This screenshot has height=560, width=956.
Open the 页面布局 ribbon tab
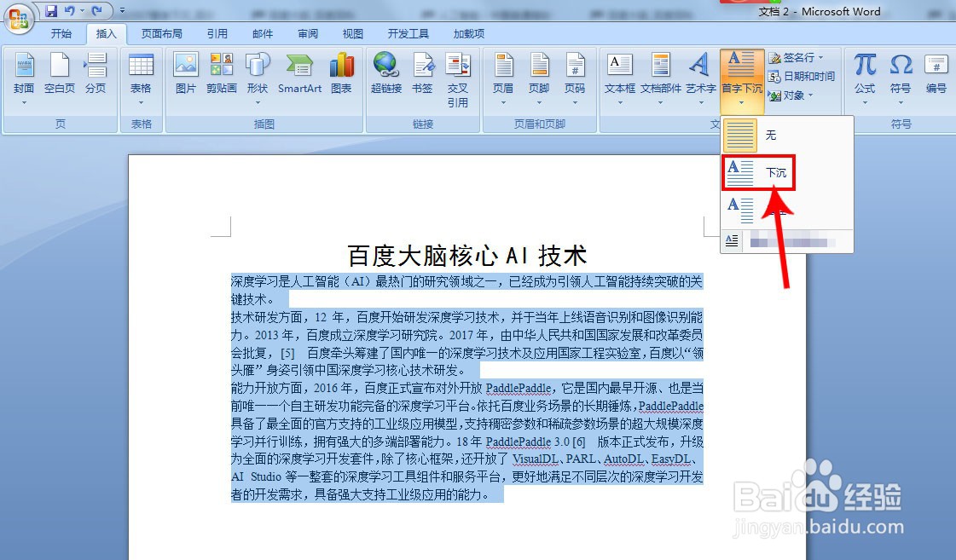[x=161, y=33]
